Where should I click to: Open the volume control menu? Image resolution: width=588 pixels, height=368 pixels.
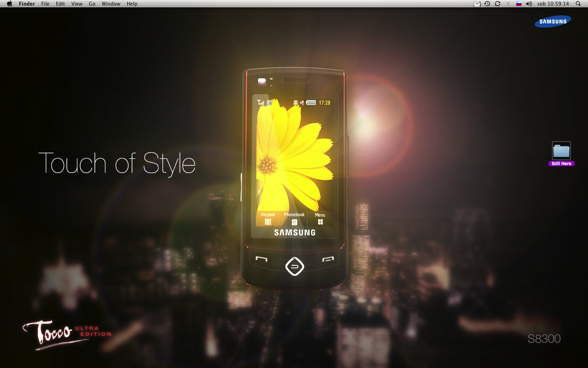point(529,4)
